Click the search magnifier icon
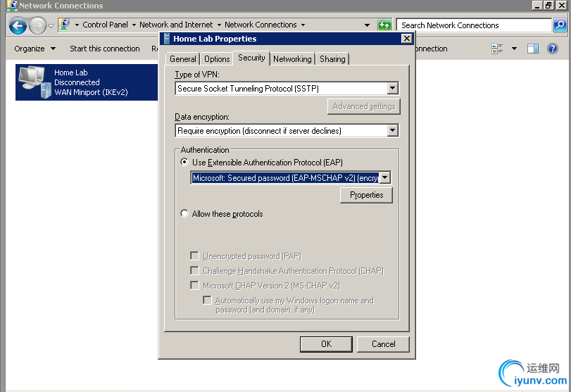Image resolution: width=571 pixels, height=392 pixels. 560,25
